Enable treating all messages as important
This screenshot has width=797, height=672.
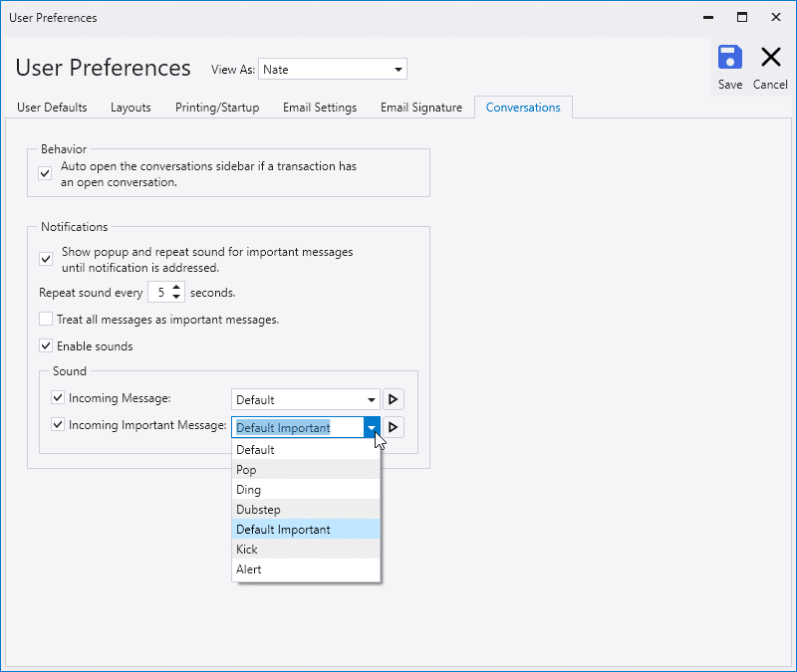46,320
